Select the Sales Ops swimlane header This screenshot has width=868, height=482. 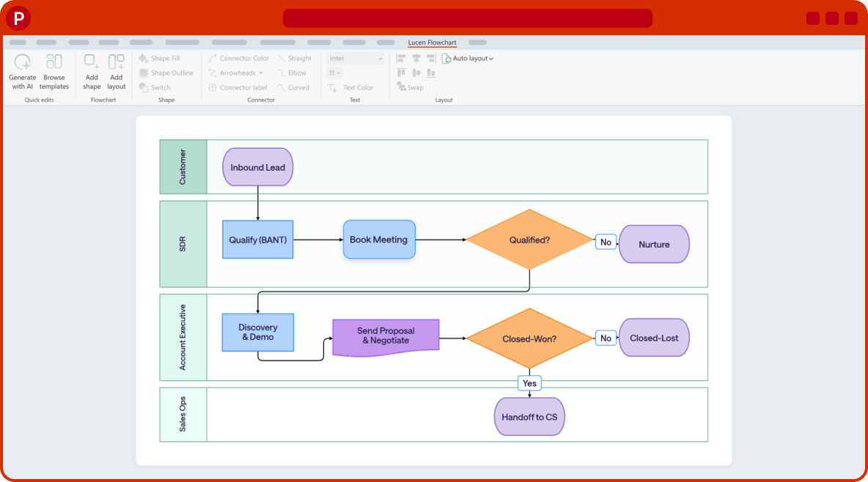[x=183, y=415]
